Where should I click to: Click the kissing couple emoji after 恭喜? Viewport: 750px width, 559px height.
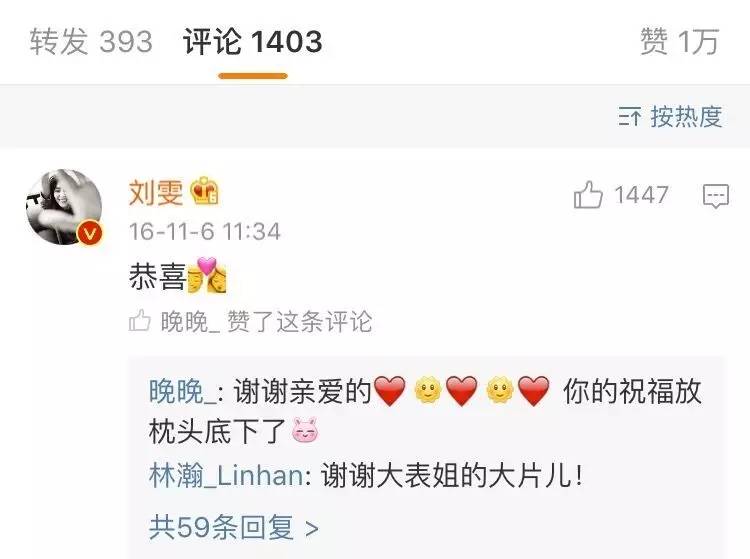pyautogui.click(x=207, y=275)
